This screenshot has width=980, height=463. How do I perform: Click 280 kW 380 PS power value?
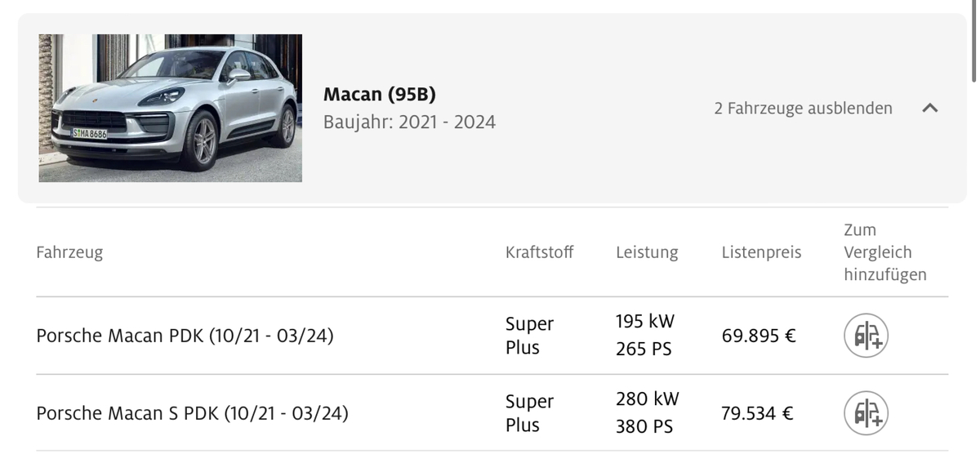click(x=648, y=413)
